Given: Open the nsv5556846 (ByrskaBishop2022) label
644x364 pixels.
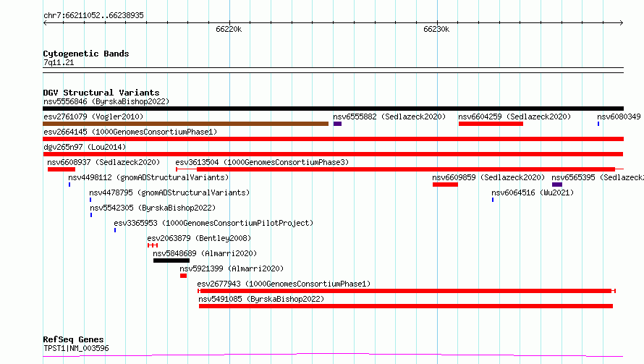Looking at the screenshot, I should click(106, 101).
